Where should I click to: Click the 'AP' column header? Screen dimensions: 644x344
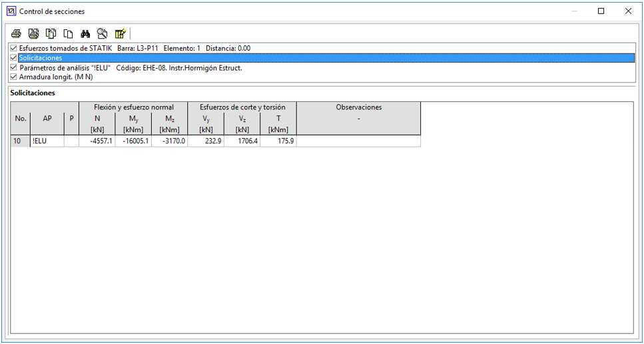point(47,118)
